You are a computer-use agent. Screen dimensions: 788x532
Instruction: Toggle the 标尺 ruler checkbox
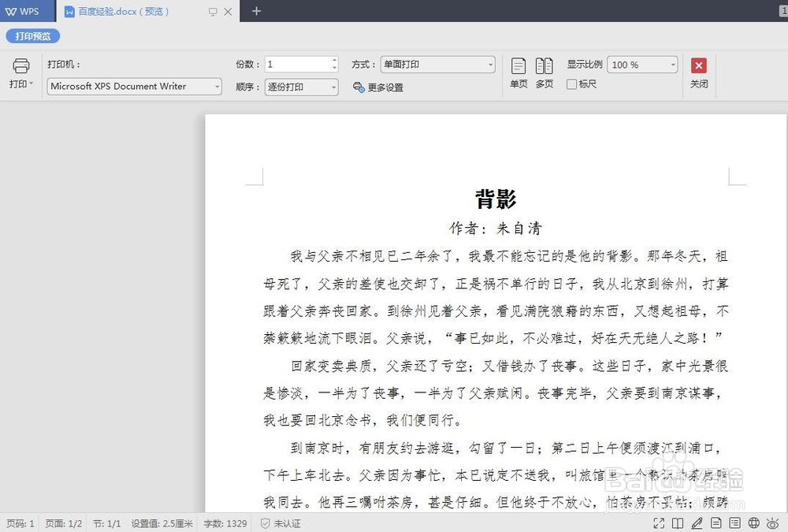[x=571, y=84]
